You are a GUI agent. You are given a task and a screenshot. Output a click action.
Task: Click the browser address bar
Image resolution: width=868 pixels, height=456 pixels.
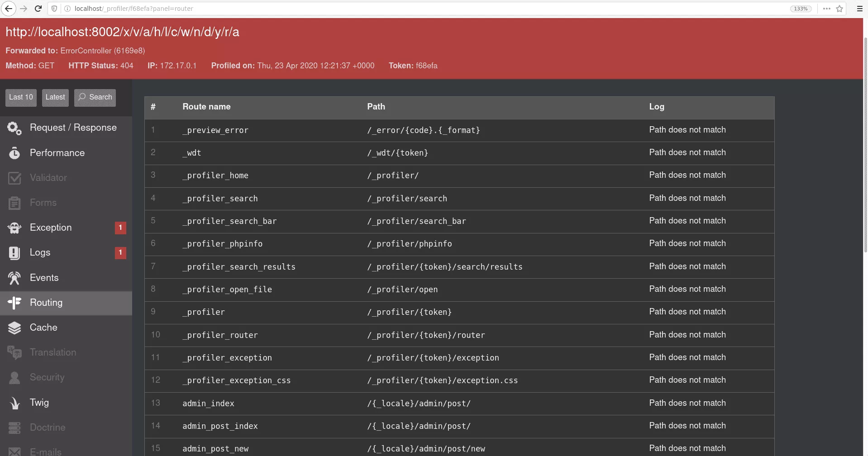click(x=407, y=9)
